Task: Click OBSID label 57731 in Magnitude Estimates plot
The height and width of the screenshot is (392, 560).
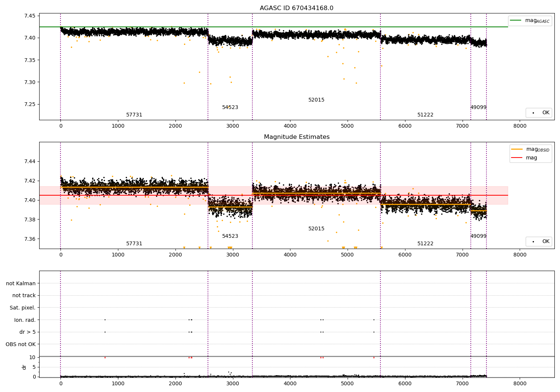Action: coord(134,243)
